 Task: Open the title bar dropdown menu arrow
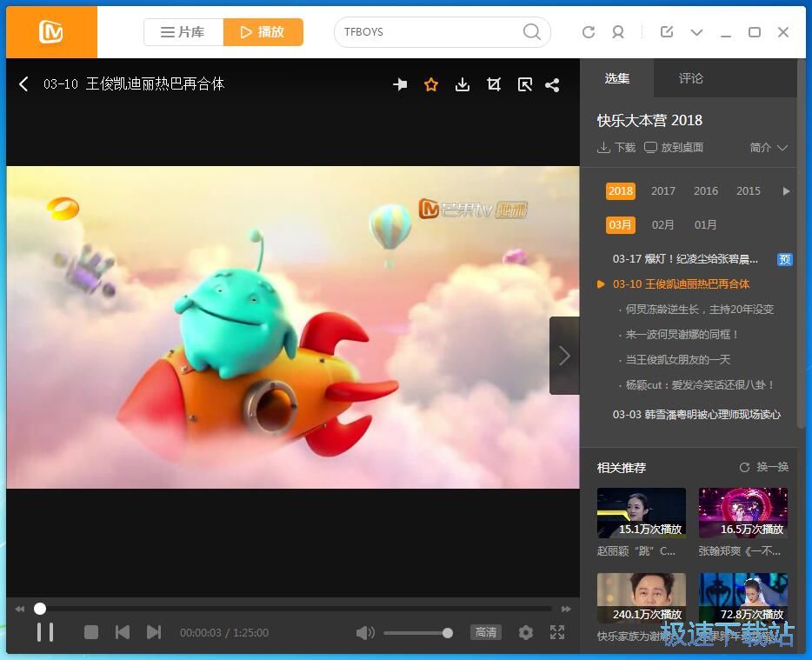point(696,32)
